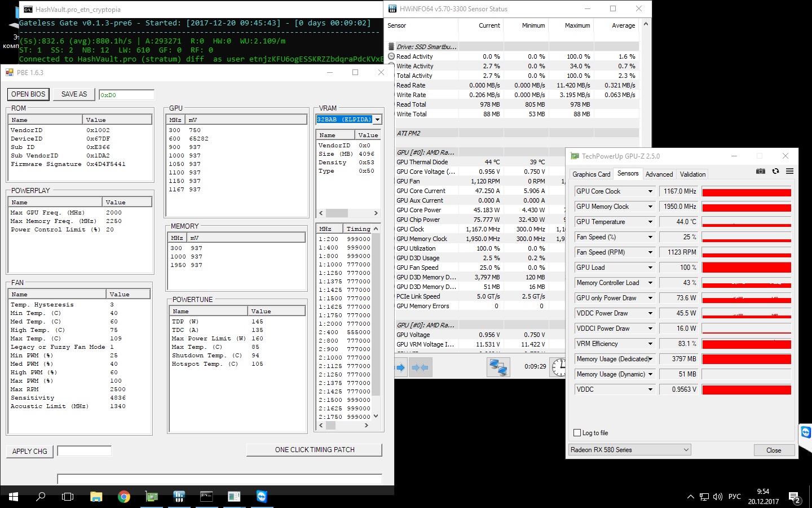Select the 1:1500 timing row

point(345,299)
